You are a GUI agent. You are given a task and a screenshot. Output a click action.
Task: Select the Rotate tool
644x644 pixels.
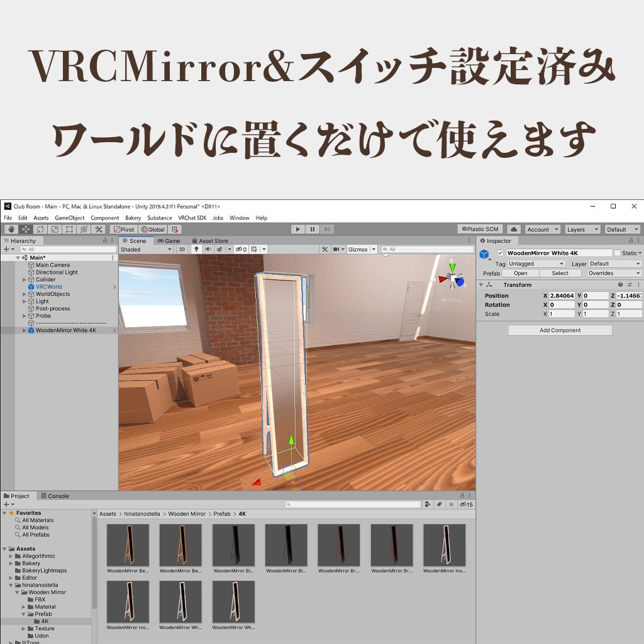[x=39, y=229]
